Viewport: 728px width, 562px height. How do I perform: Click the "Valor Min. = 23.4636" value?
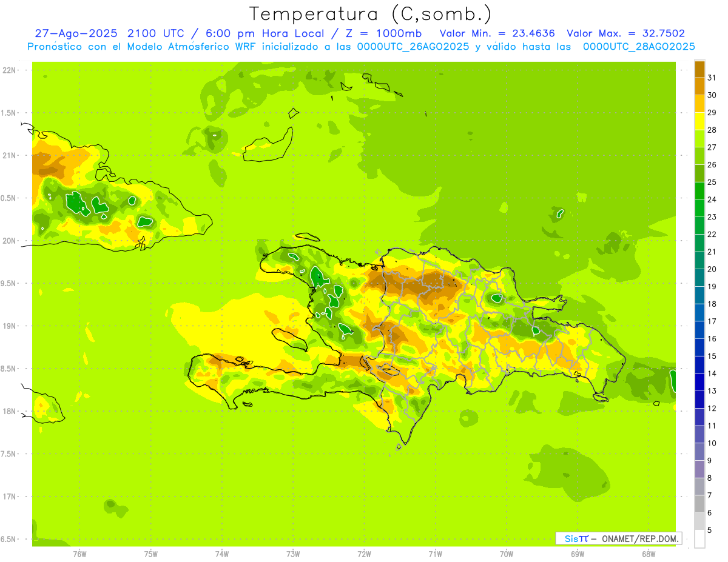497,33
